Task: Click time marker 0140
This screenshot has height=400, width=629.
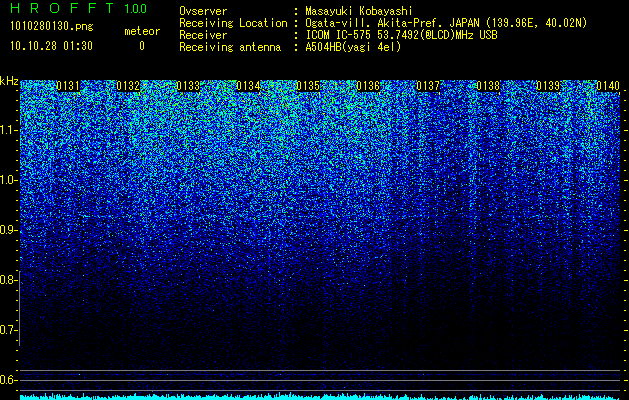Action: (x=608, y=86)
